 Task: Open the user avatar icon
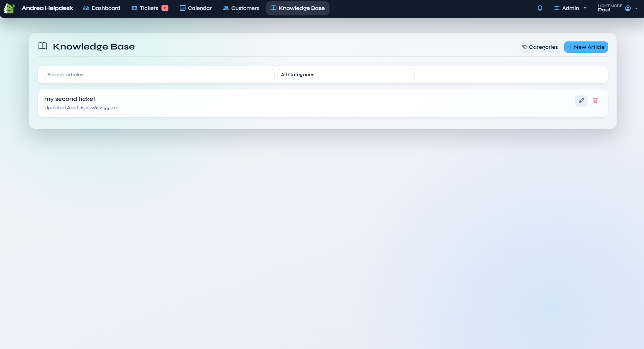(x=627, y=8)
